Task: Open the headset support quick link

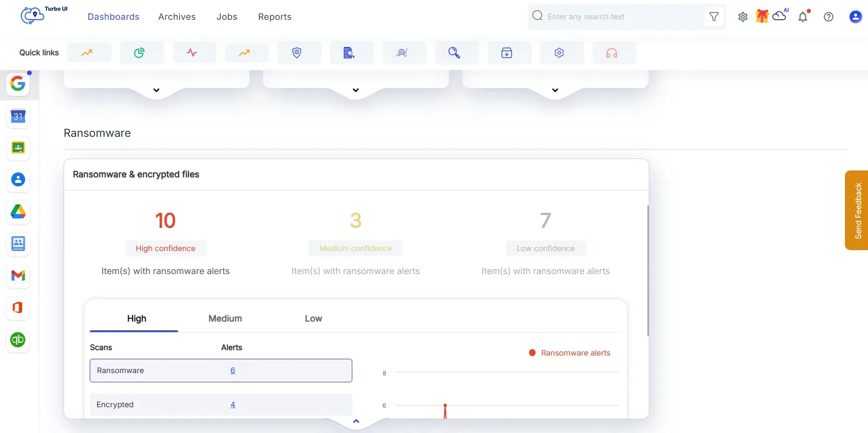Action: (614, 53)
